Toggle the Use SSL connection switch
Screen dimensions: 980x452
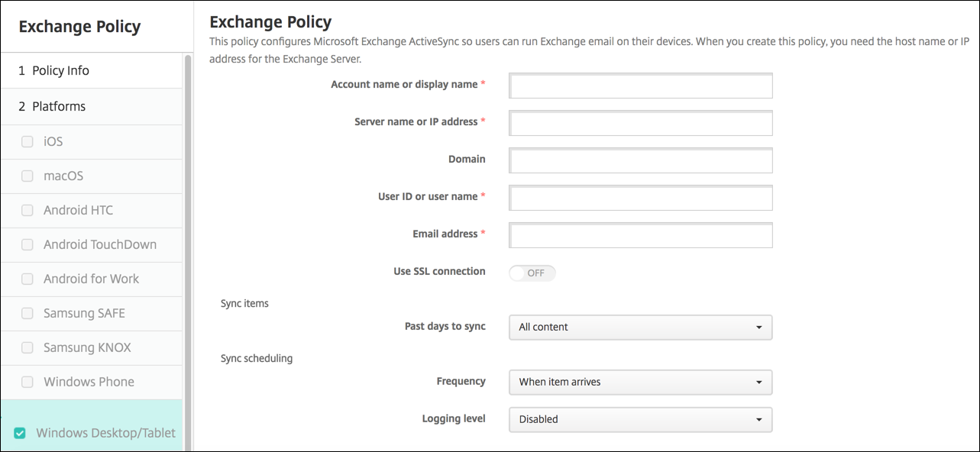pos(532,273)
